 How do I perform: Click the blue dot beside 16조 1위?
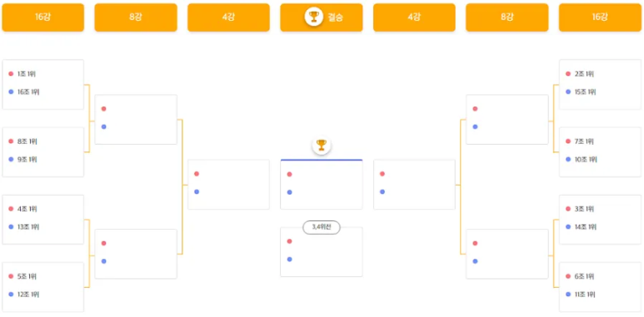click(x=11, y=92)
